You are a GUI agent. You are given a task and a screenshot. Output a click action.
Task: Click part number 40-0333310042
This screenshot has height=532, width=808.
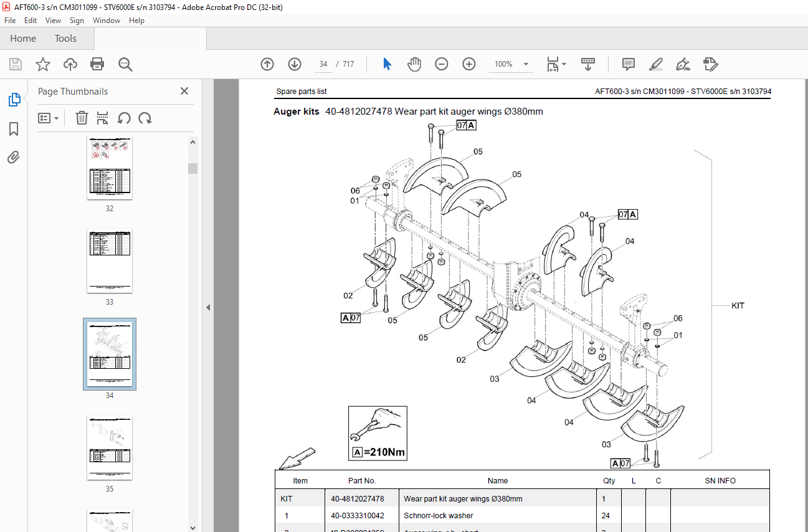click(x=358, y=516)
